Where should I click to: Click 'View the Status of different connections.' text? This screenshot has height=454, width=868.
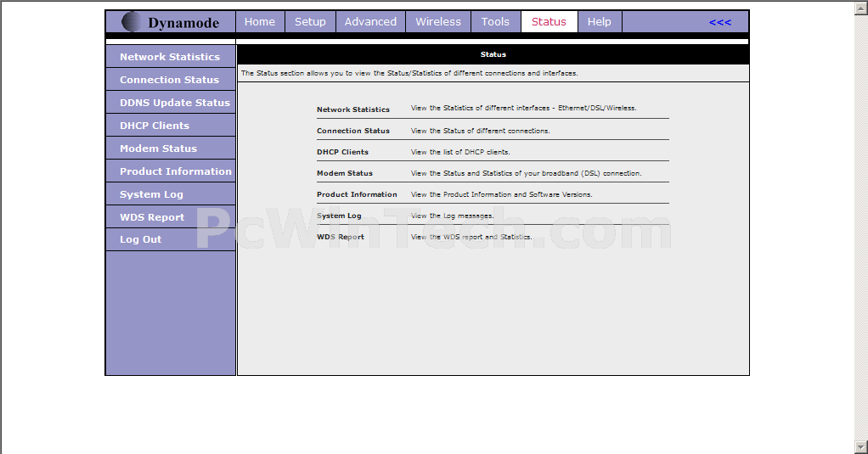481,131
